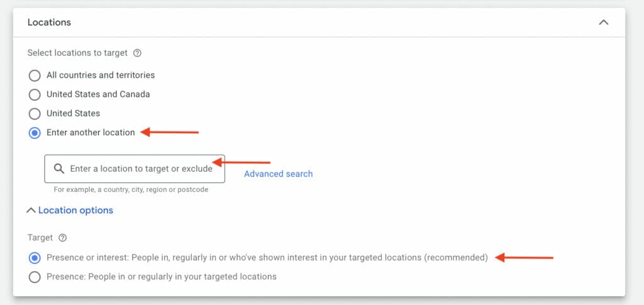Choose Presence or interest targeting option
644x305 pixels.
click(x=35, y=258)
